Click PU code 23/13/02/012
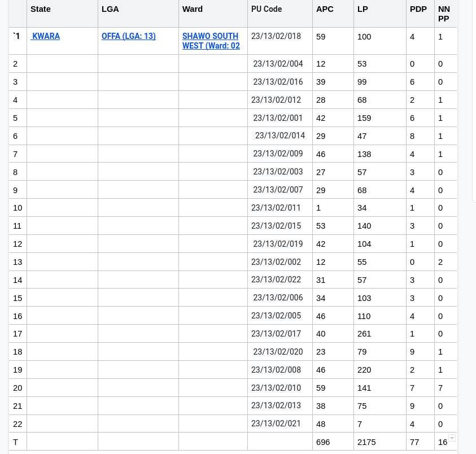 point(276,100)
